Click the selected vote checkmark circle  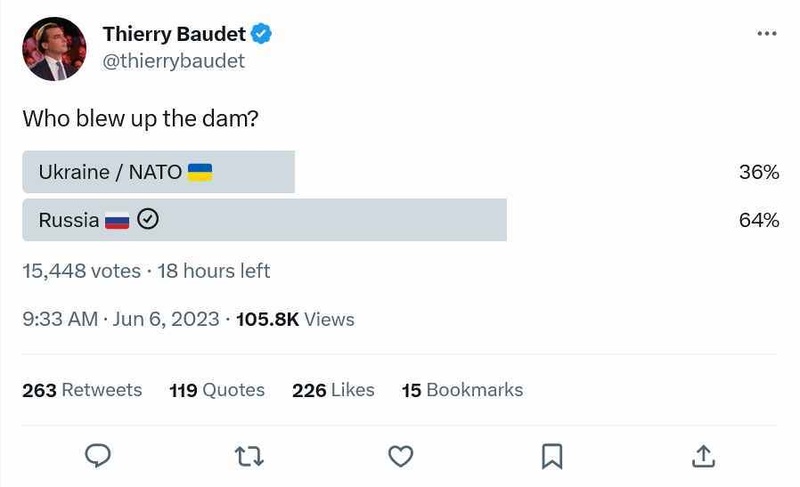point(148,219)
